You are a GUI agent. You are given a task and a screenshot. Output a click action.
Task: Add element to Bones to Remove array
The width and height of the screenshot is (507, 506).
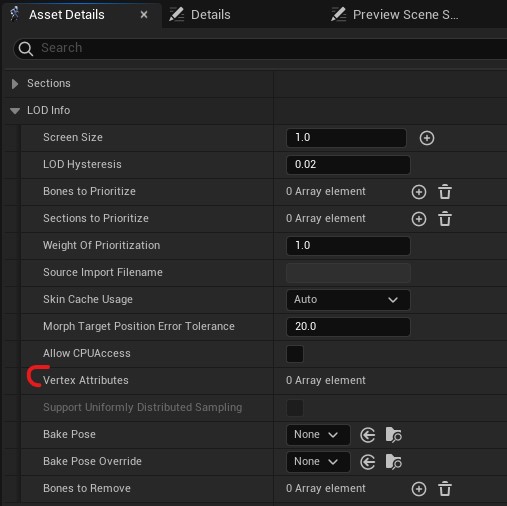[x=419, y=489]
